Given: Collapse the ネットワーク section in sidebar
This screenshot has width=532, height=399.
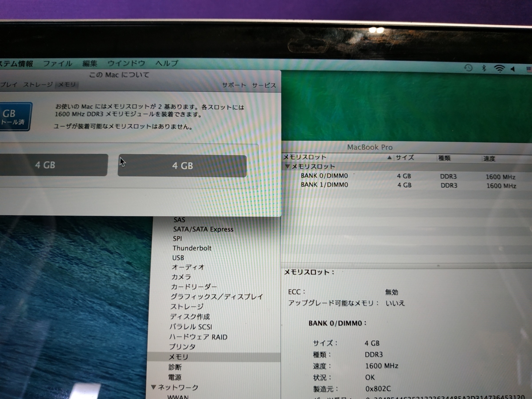Looking at the screenshot, I should click(x=153, y=387).
